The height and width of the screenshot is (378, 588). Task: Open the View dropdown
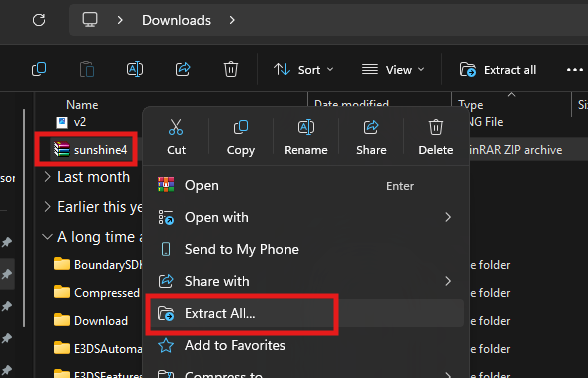pyautogui.click(x=393, y=70)
